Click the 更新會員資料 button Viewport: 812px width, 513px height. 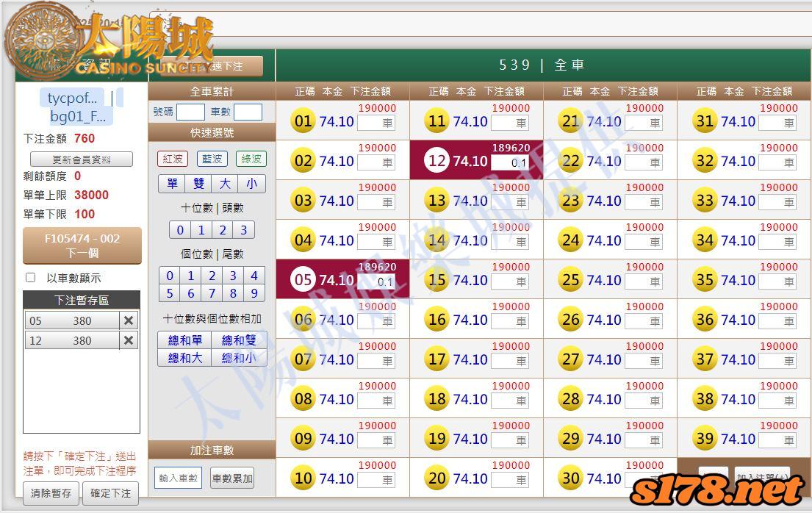[82, 159]
